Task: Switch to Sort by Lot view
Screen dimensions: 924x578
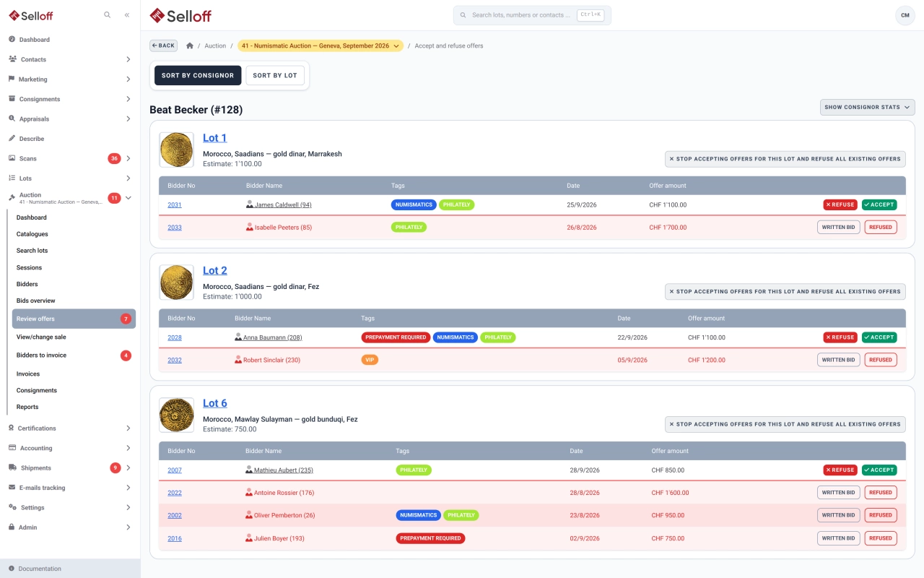Action: tap(275, 75)
